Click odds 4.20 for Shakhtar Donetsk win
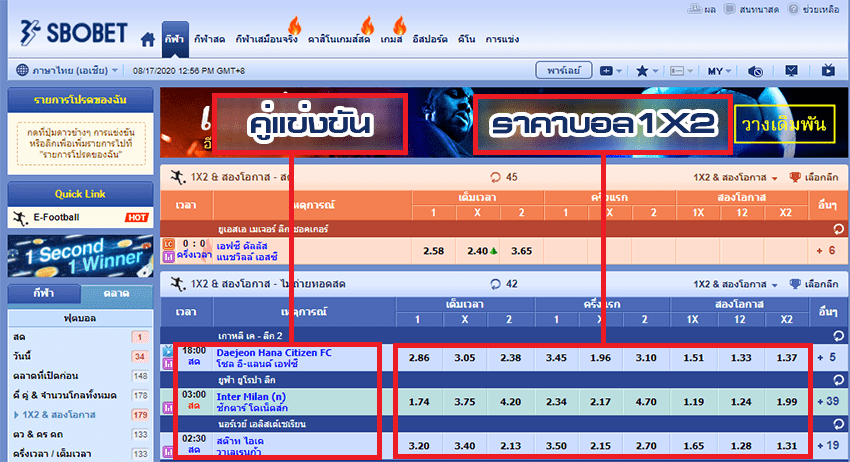Viewport: 850px width, 462px height. pos(511,402)
